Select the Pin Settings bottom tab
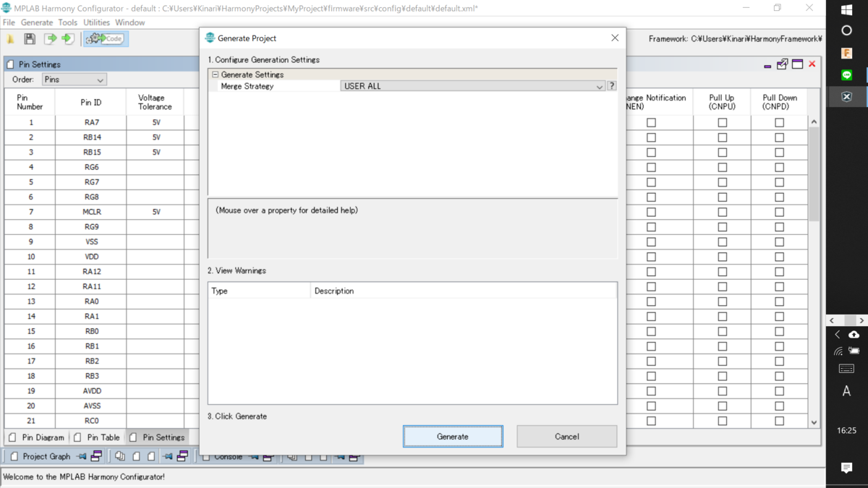868x488 pixels. coord(157,437)
